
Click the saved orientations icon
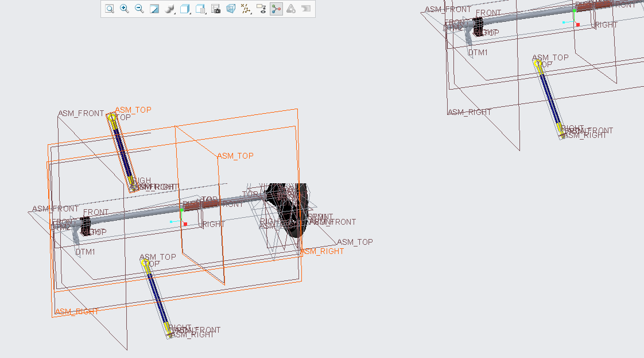(199, 9)
